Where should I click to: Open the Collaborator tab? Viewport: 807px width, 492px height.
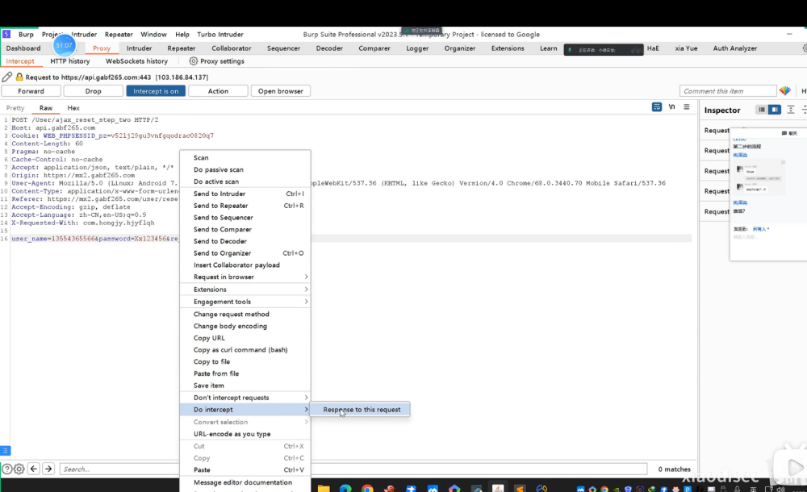(x=231, y=48)
